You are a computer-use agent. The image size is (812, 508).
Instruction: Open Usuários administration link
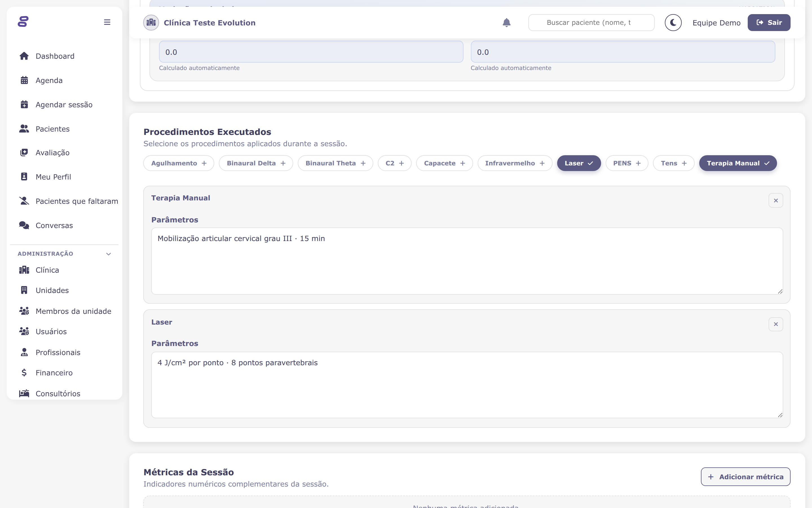tap(51, 331)
